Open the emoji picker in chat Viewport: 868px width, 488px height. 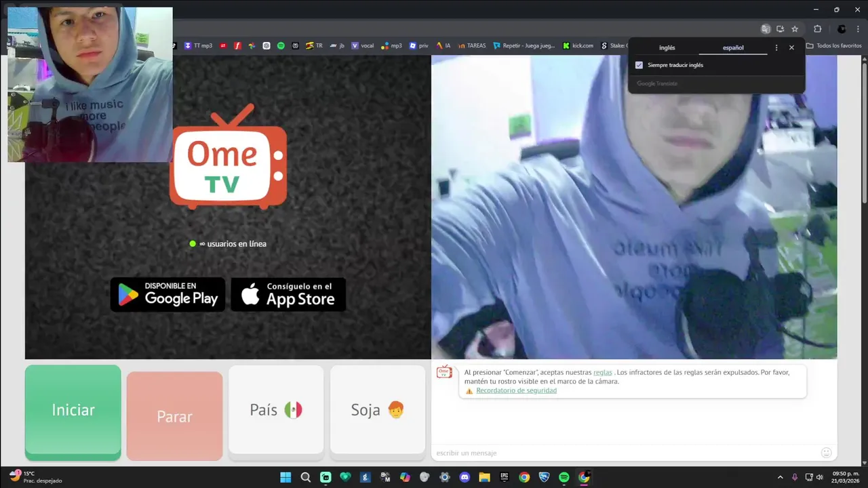click(x=826, y=453)
